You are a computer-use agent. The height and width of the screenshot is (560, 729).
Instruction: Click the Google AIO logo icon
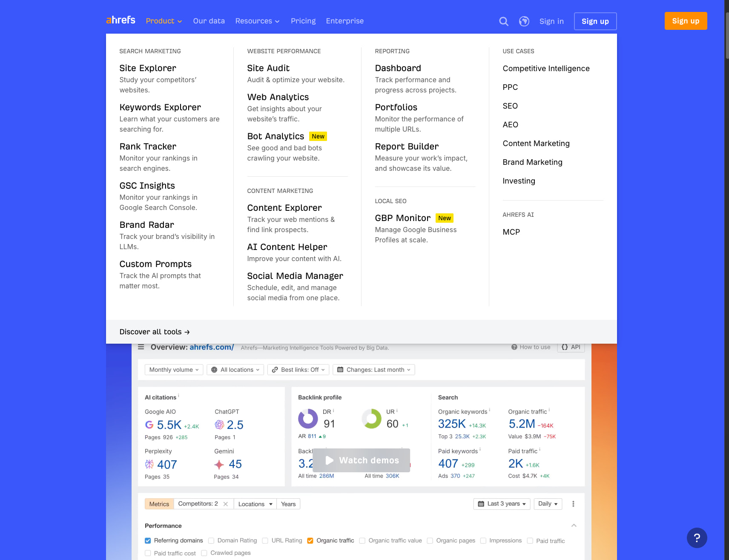click(149, 425)
